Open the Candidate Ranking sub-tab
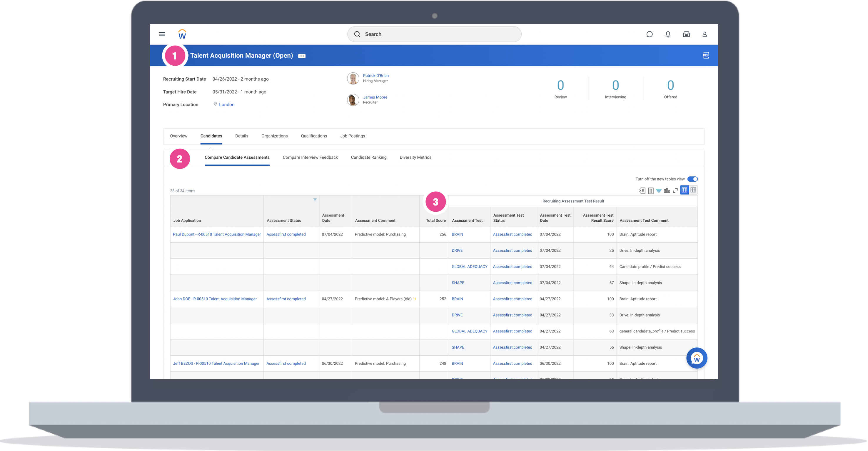The width and height of the screenshot is (868, 451). pos(369,157)
